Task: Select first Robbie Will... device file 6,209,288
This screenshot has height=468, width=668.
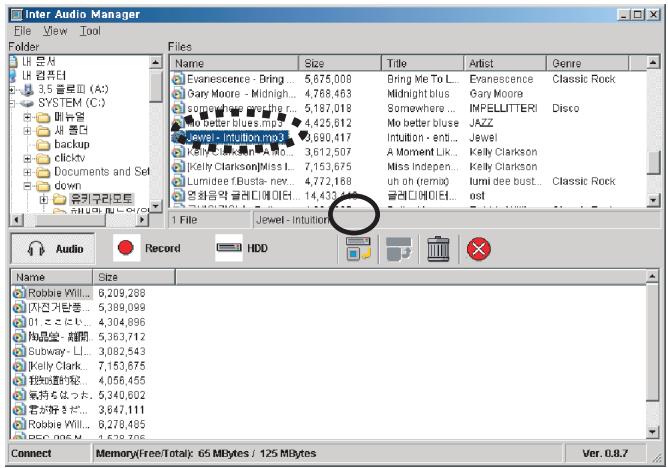Action: [x=328, y=293]
